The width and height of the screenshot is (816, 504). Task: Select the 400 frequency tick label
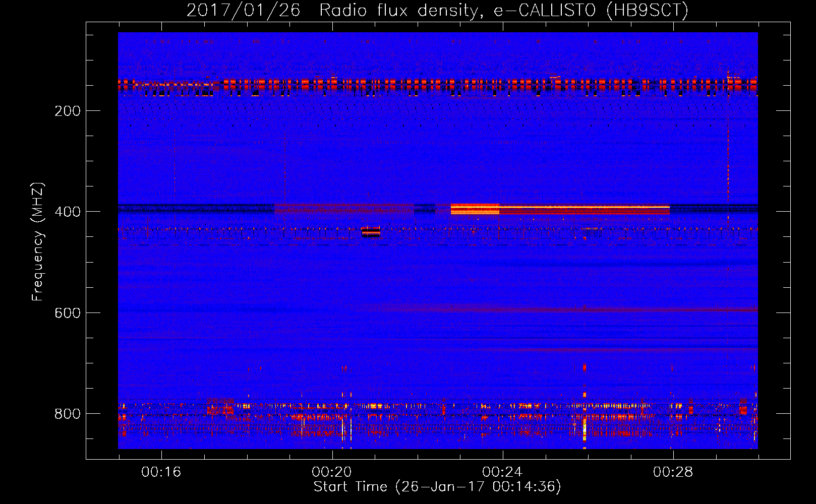tap(68, 212)
